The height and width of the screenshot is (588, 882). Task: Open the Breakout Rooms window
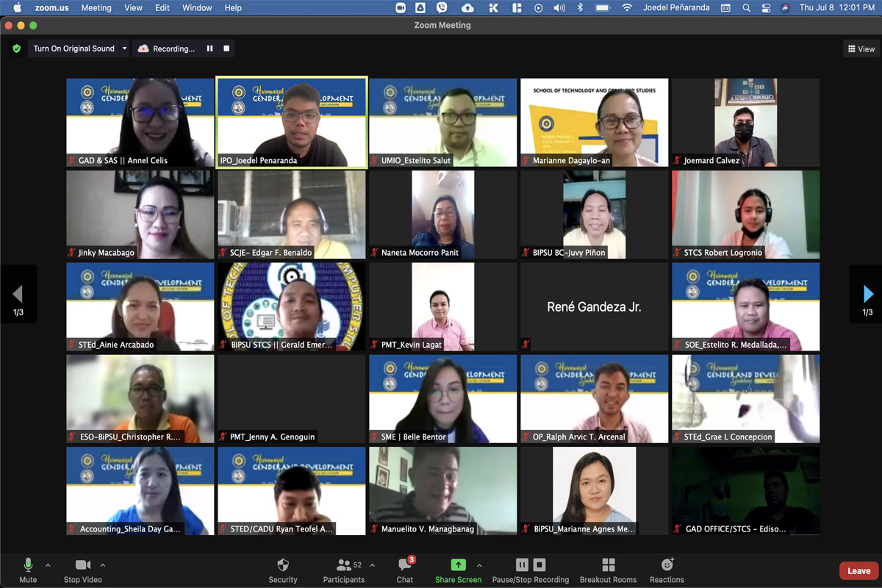608,570
